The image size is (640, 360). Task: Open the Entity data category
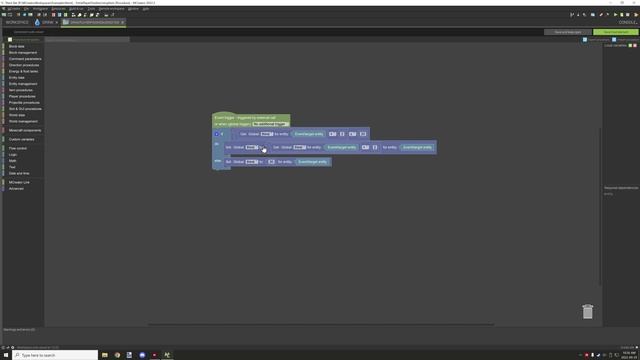[x=17, y=78]
